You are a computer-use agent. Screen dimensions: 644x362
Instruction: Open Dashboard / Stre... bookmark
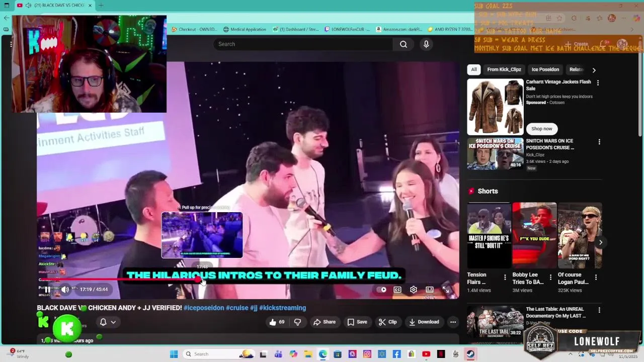296,29
